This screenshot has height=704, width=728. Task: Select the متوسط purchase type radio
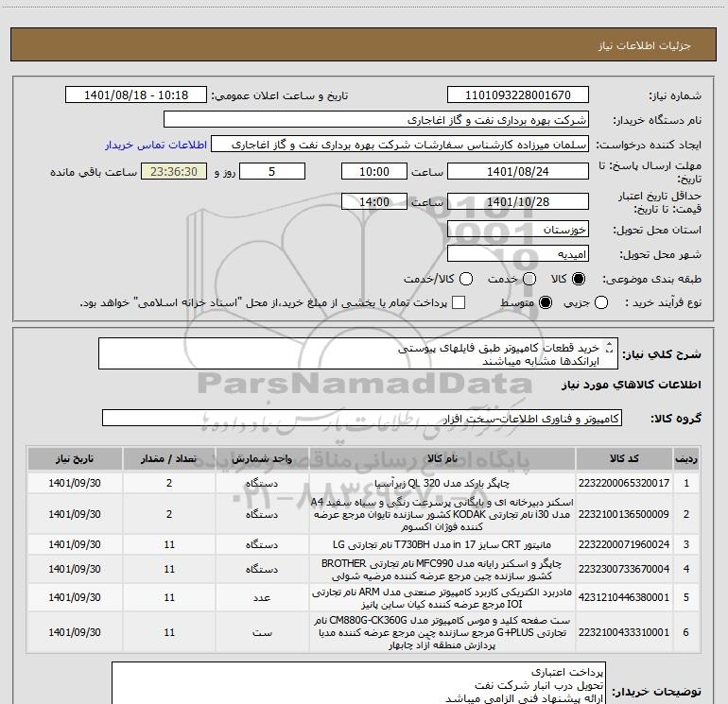546,303
